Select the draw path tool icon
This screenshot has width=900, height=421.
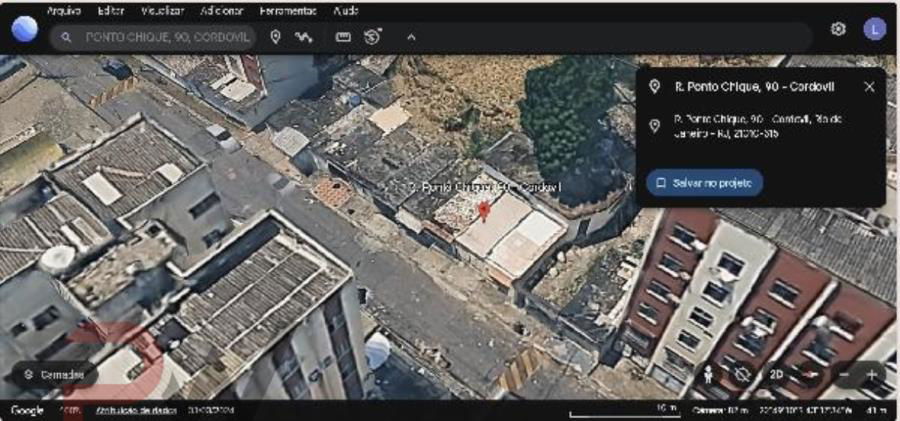tap(303, 37)
